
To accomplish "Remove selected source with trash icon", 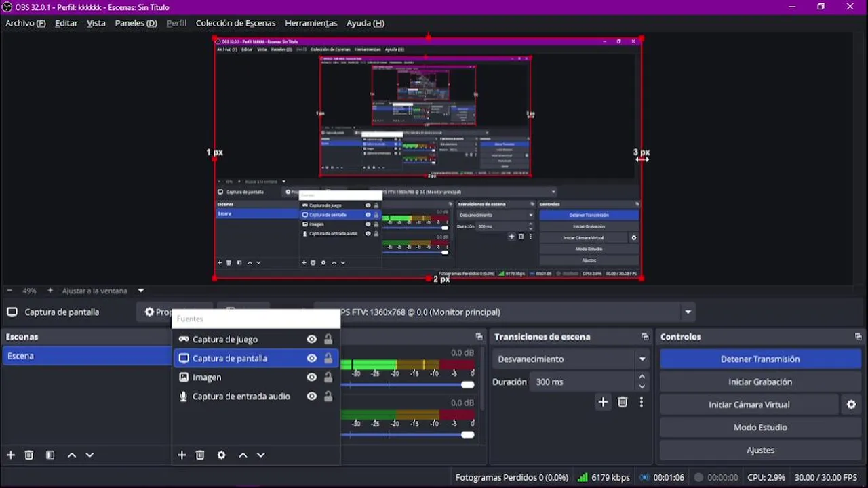I will (x=200, y=455).
